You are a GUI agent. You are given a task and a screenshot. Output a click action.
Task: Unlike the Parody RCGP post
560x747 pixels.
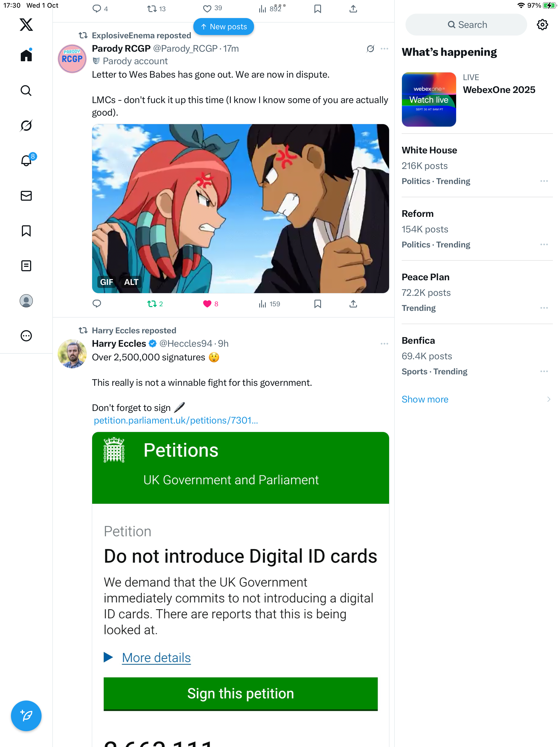(207, 304)
